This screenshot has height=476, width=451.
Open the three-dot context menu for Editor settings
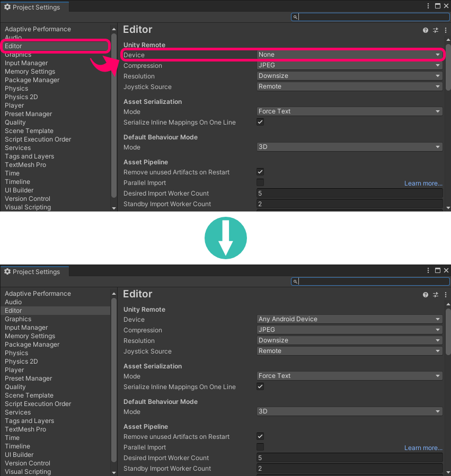tap(446, 30)
